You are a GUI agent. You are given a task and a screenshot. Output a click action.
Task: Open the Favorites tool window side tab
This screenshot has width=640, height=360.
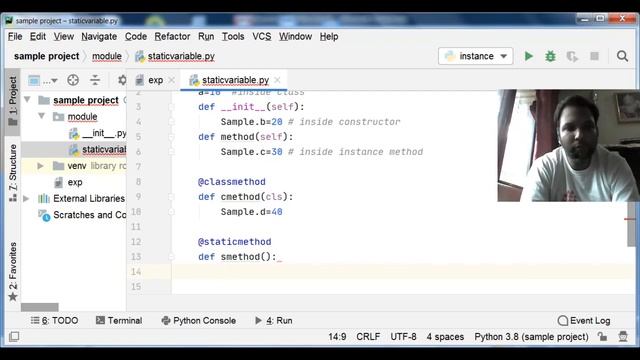[13, 271]
